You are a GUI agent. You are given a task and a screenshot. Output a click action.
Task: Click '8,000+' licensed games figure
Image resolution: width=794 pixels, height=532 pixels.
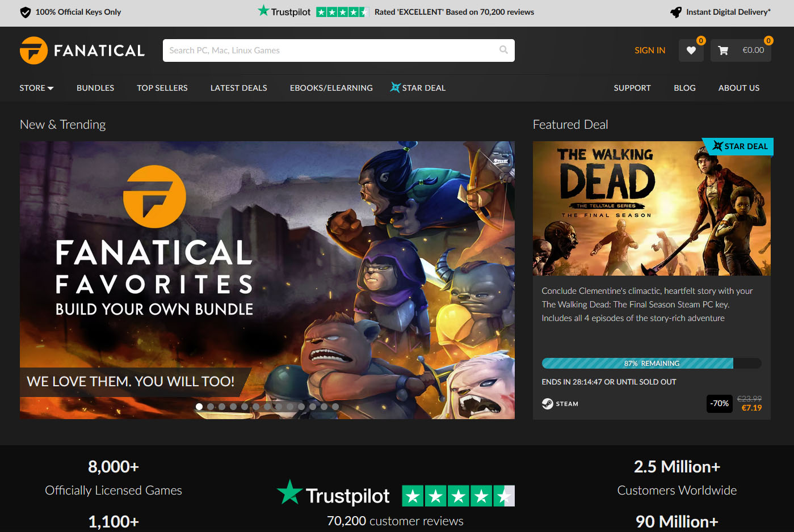coord(114,467)
